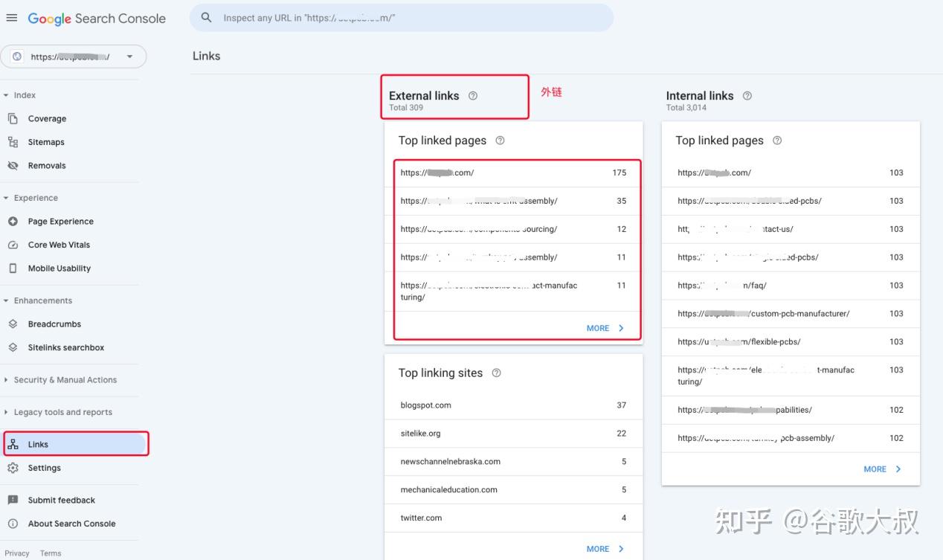
Task: Click the URL inspection search field
Action: (x=409, y=18)
